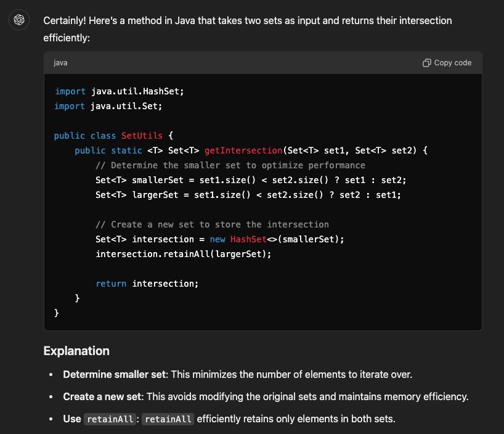Image resolution: width=504 pixels, height=434 pixels.
Task: Click the 'import java.util.Set;' line
Action: click(108, 106)
